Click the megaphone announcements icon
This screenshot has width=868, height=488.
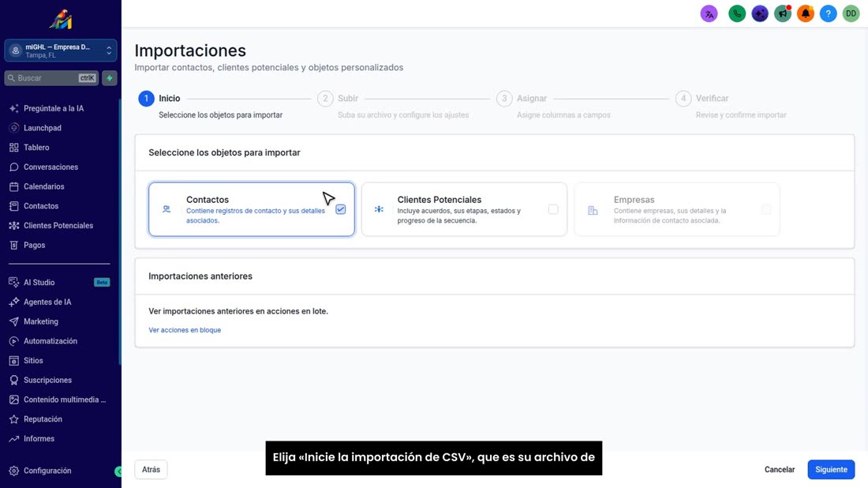pos(783,14)
